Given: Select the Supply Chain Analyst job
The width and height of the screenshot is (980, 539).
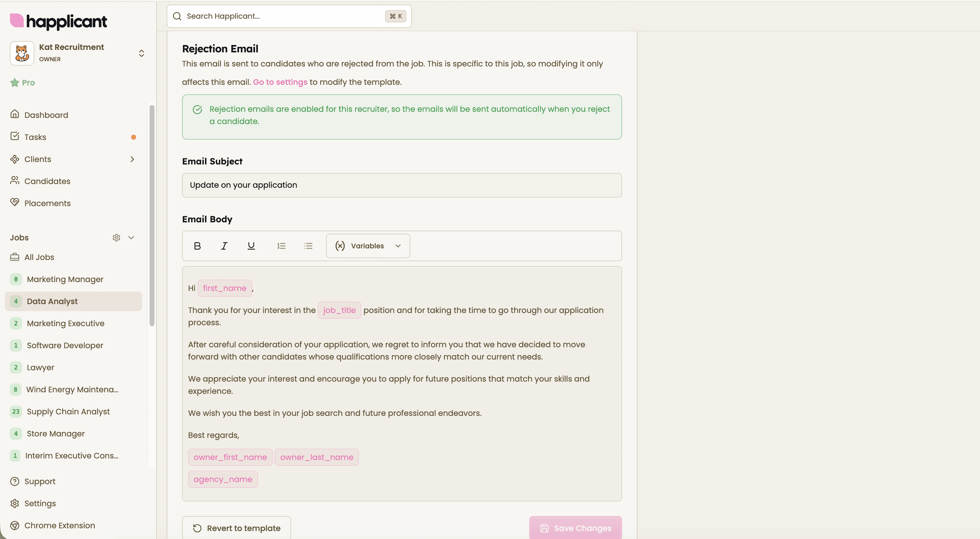Looking at the screenshot, I should coord(68,411).
